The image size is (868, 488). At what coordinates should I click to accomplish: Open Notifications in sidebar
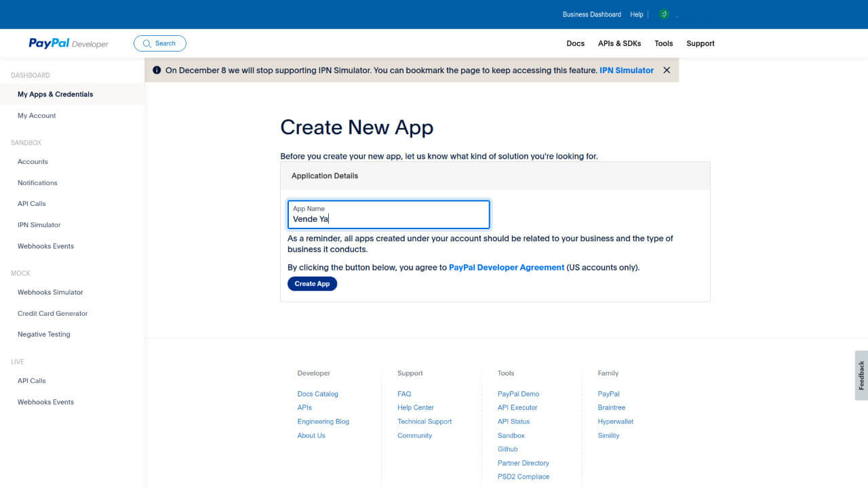pyautogui.click(x=37, y=182)
